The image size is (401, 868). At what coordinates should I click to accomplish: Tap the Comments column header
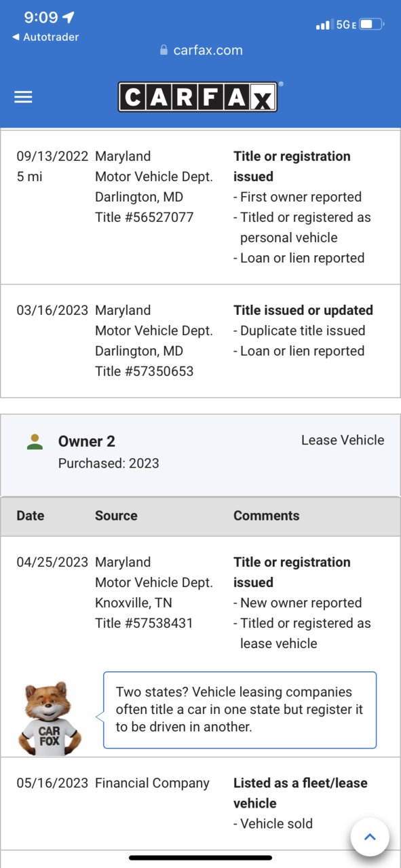[267, 516]
